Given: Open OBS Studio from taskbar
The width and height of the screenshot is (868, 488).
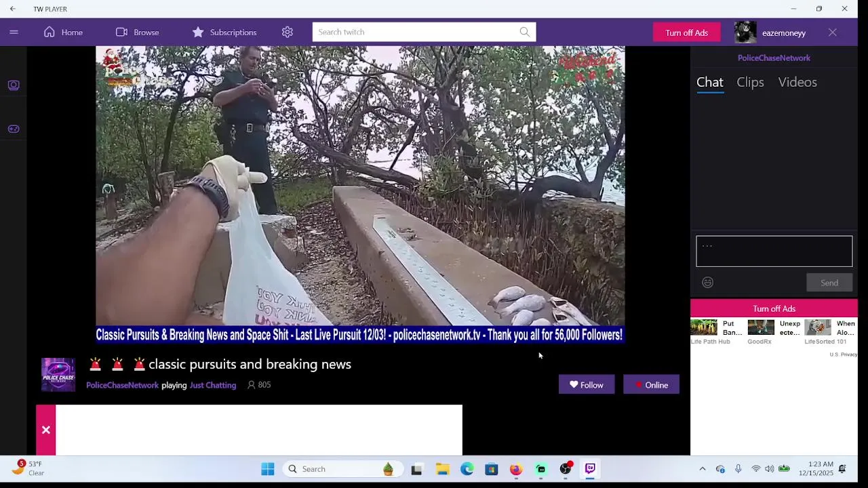Looking at the screenshot, I should point(566,469).
